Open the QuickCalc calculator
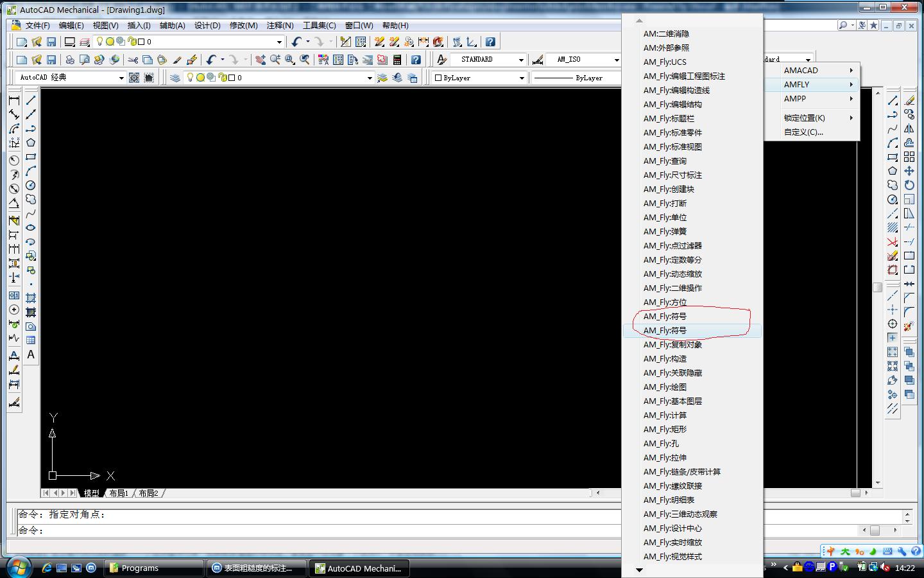This screenshot has height=578, width=924. tap(397, 60)
